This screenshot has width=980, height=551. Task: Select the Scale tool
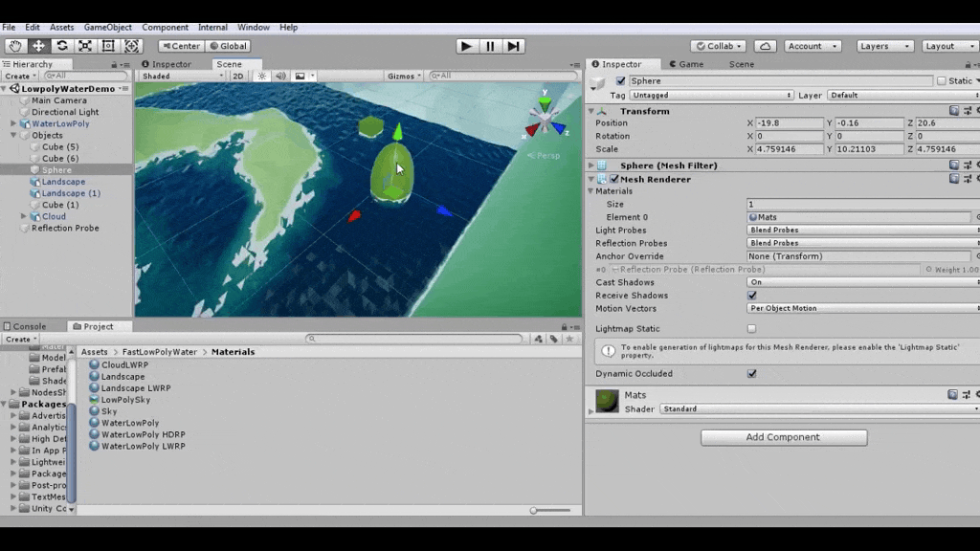(85, 46)
